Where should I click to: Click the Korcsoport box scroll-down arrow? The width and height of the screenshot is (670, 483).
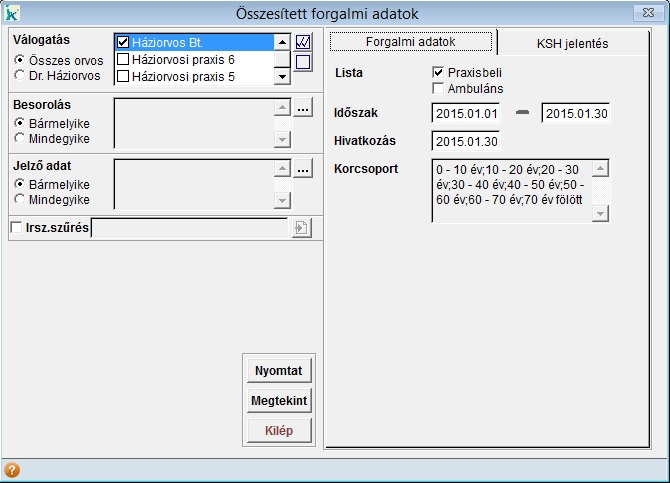(x=600, y=214)
